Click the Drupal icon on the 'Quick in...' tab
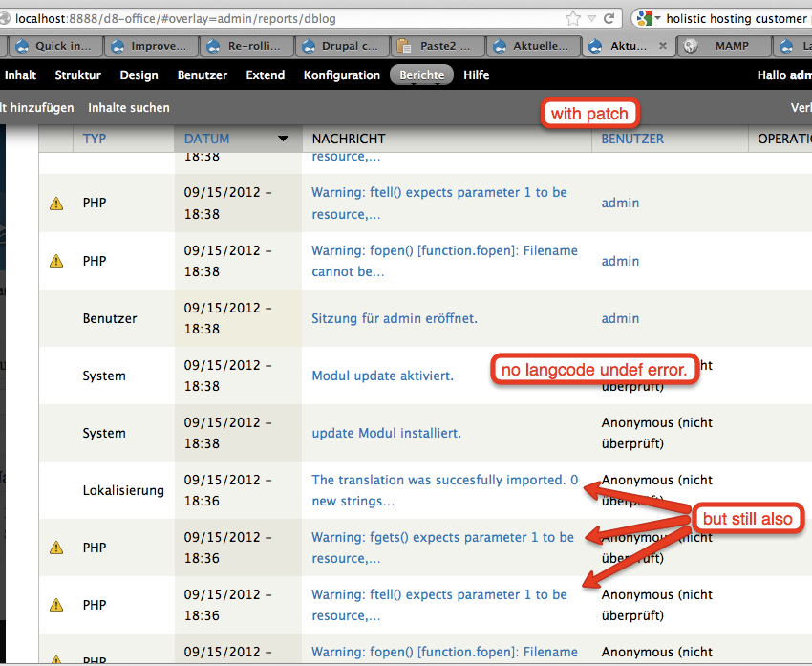The height and width of the screenshot is (666, 812). pos(21,45)
